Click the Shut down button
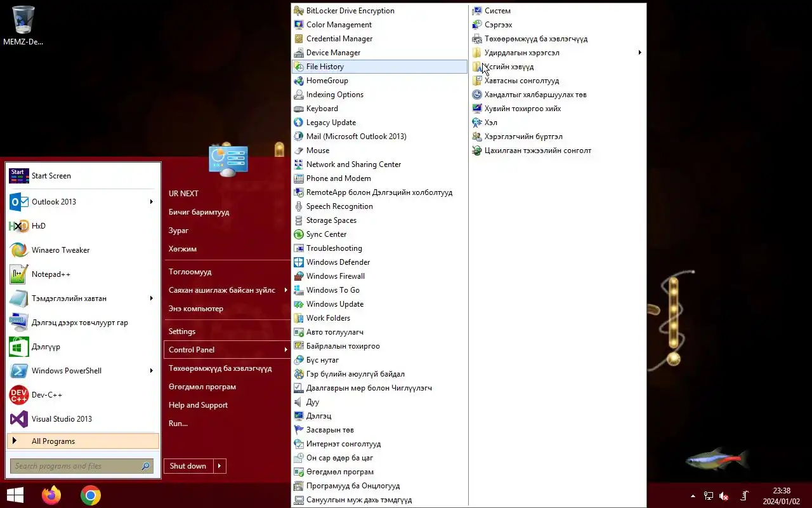 pyautogui.click(x=188, y=466)
